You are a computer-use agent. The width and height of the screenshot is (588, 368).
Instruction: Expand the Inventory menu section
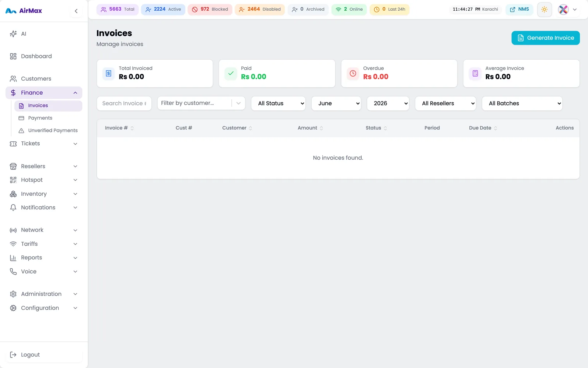click(x=75, y=194)
